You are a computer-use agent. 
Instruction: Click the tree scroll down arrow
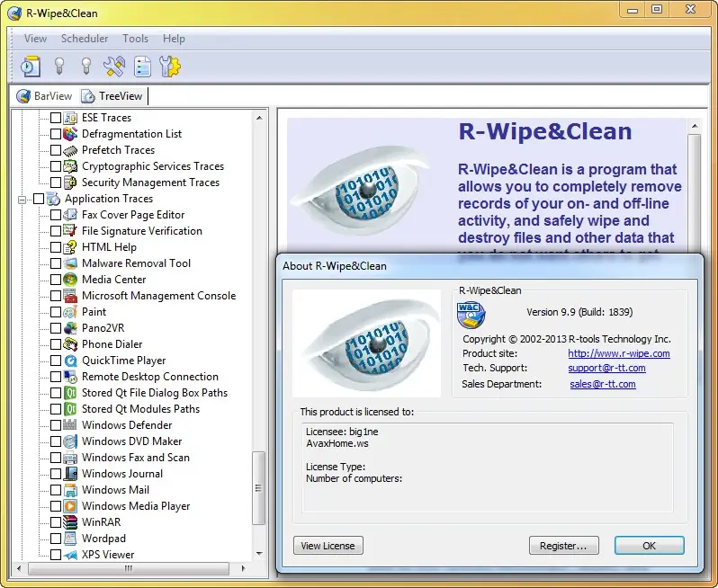[x=259, y=554]
